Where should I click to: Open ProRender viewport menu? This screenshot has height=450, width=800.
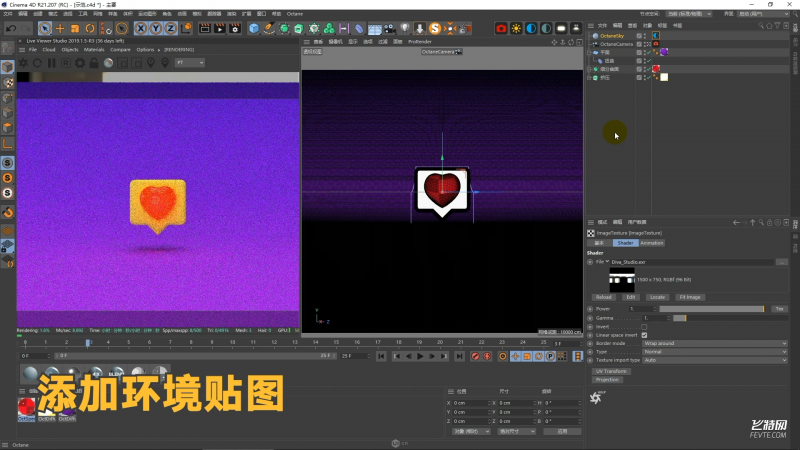tap(419, 42)
